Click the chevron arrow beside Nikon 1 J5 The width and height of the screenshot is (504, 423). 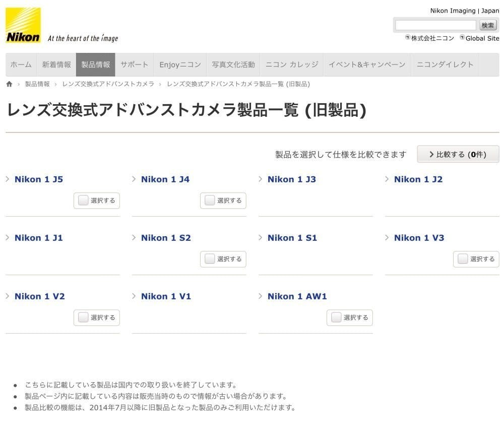tap(8, 179)
